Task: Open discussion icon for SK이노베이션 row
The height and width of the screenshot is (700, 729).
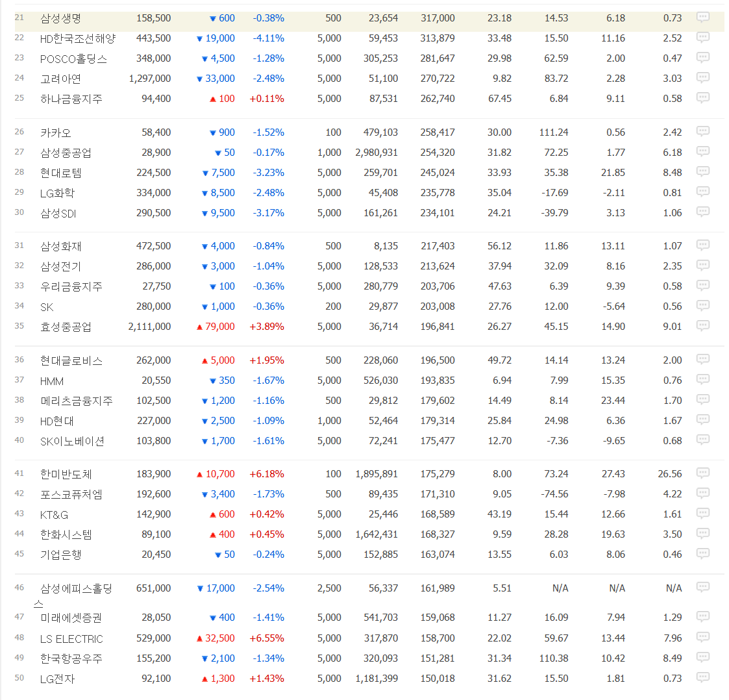Action: 702,440
